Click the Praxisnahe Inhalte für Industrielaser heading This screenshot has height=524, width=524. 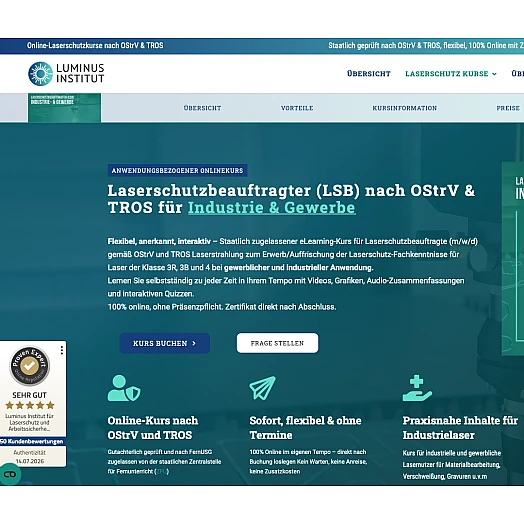(x=460, y=428)
